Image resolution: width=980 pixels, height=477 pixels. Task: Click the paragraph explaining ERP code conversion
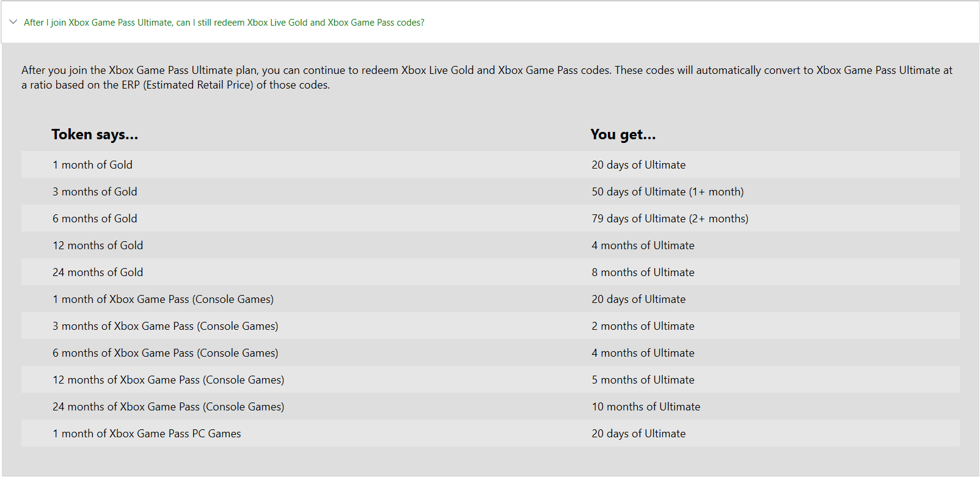pos(487,78)
